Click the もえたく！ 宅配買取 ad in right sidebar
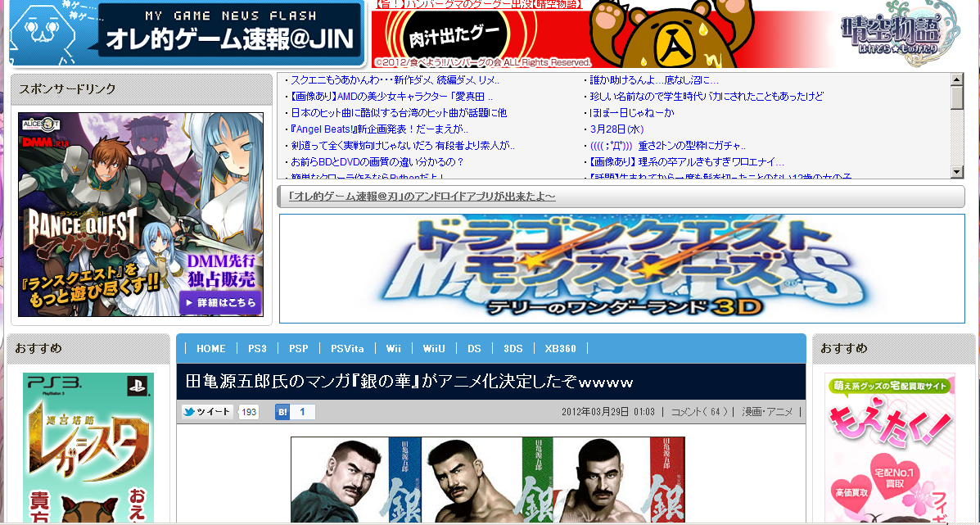The height and width of the screenshot is (525, 980). click(890, 448)
